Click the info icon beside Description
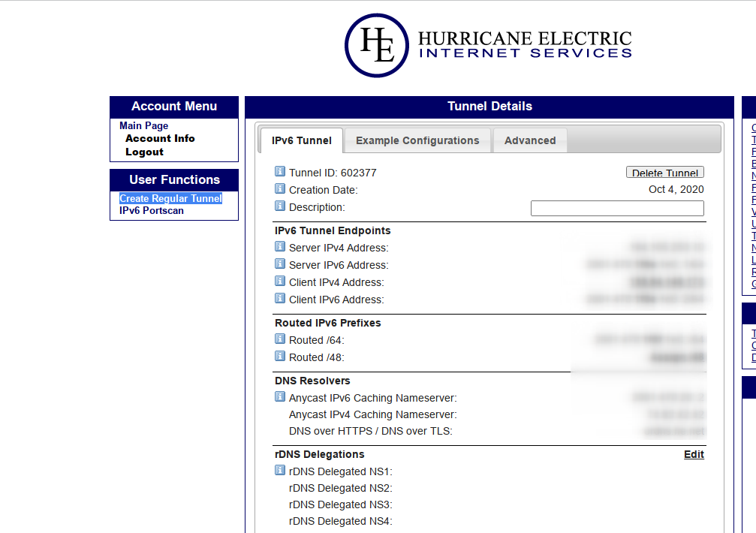The height and width of the screenshot is (533, 756). (279, 206)
